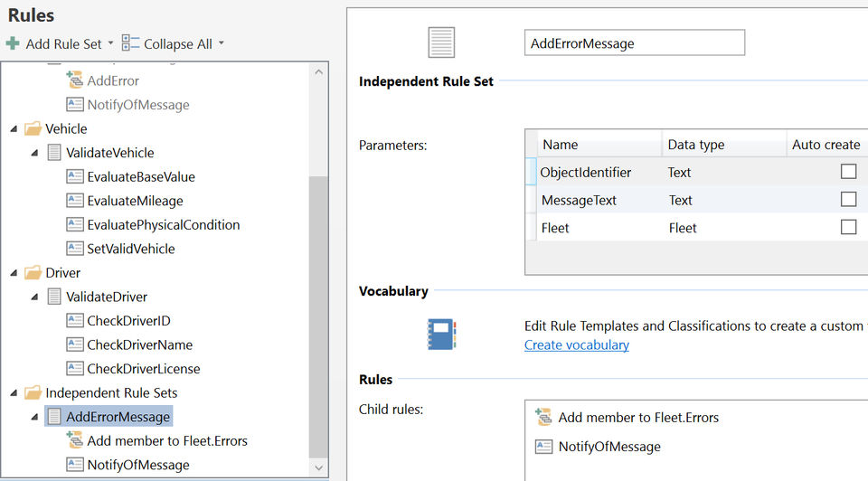Click the Add member to Fleet.Errors child rule icon
This screenshot has height=481, width=868.
[543, 417]
